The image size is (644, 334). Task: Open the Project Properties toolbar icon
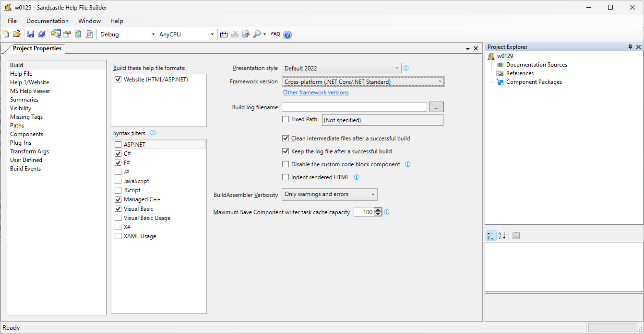point(67,34)
